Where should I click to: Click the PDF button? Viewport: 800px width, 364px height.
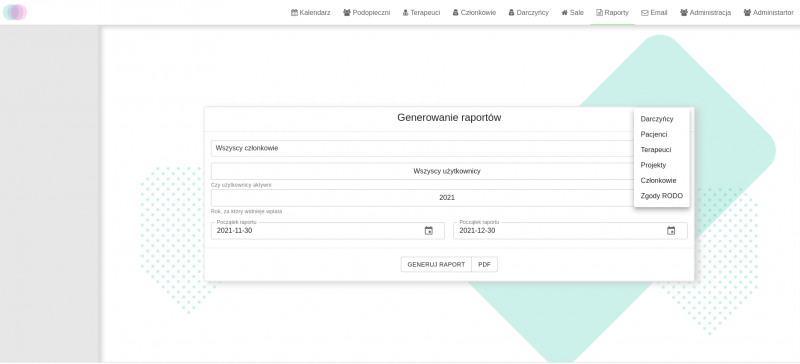pyautogui.click(x=485, y=264)
